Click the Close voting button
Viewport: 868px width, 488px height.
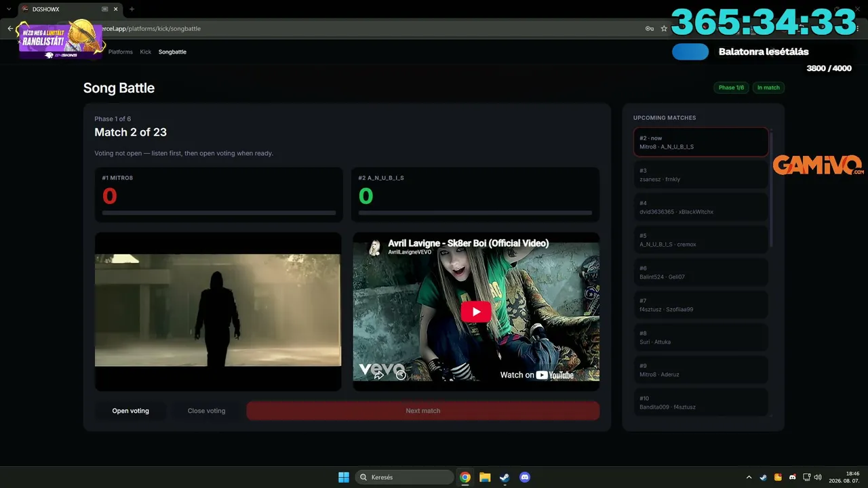click(206, 411)
